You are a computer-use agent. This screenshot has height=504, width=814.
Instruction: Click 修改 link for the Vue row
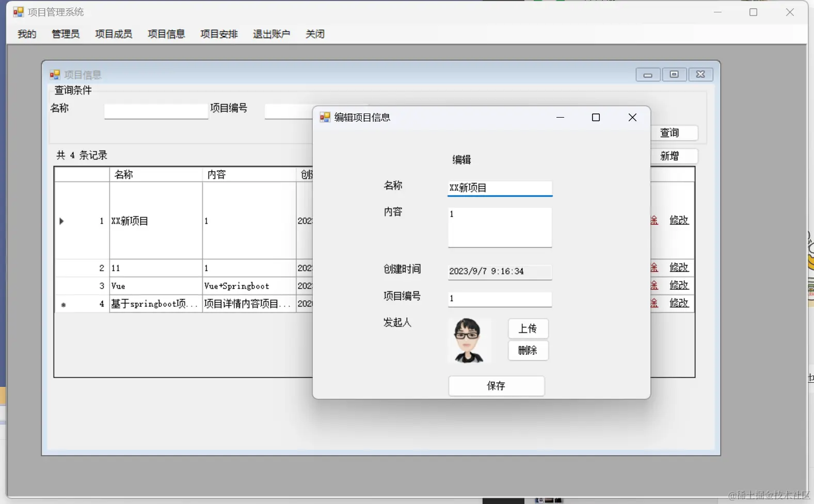[x=679, y=285]
